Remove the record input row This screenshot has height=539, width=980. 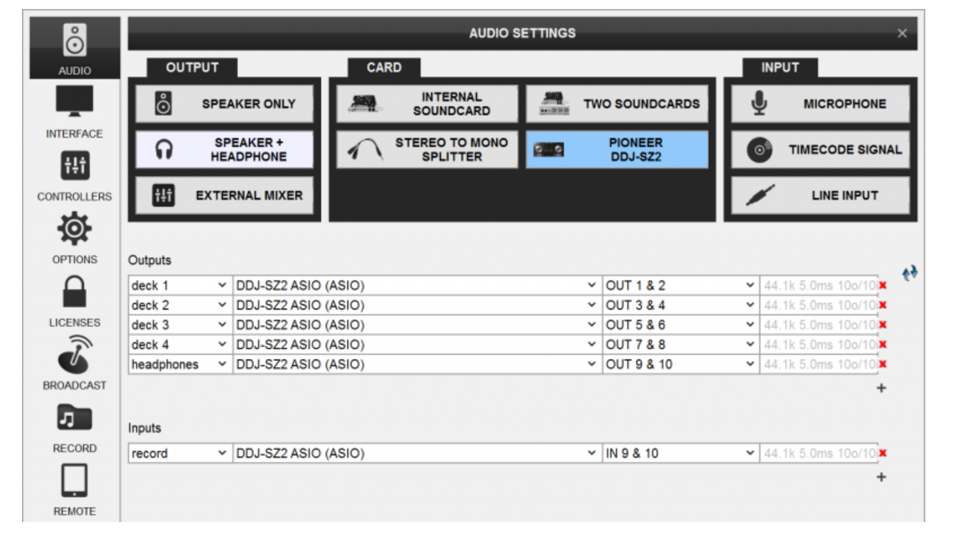(x=883, y=453)
